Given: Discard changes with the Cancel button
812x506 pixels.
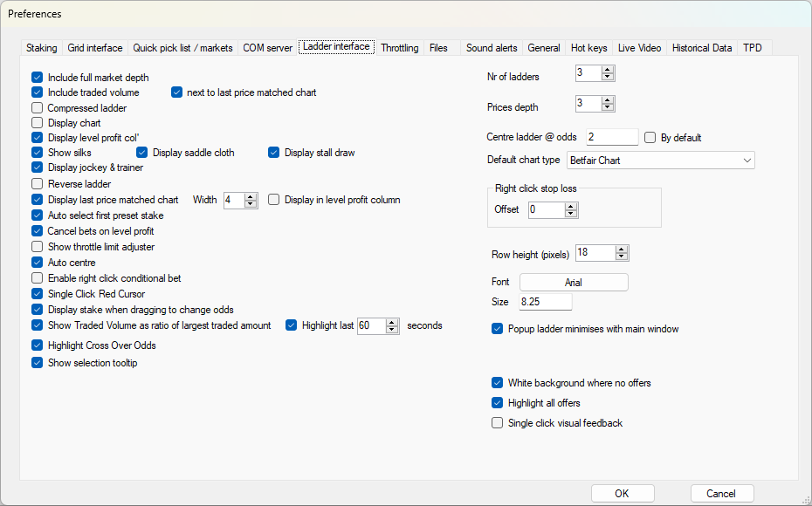Looking at the screenshot, I should click(722, 494).
